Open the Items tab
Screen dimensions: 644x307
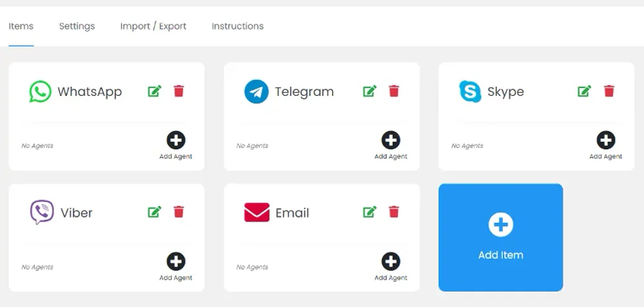[x=21, y=26]
